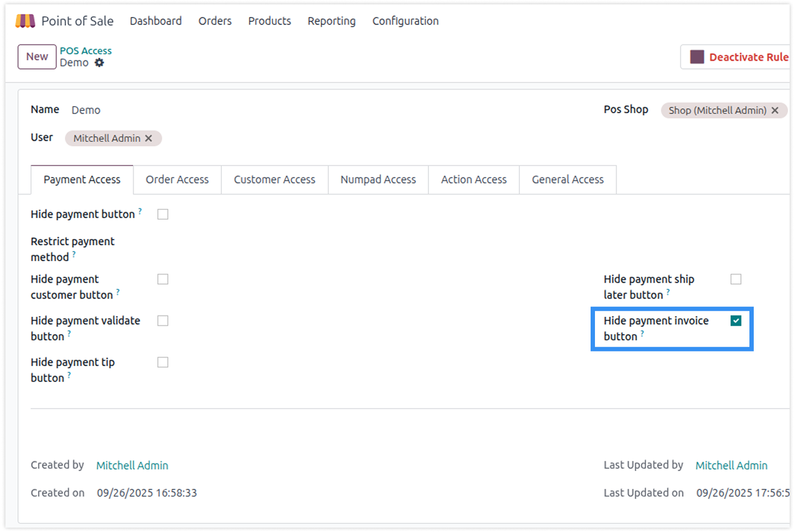Click help icon for Hide payment tip button
The width and height of the screenshot is (794, 532).
(x=69, y=375)
